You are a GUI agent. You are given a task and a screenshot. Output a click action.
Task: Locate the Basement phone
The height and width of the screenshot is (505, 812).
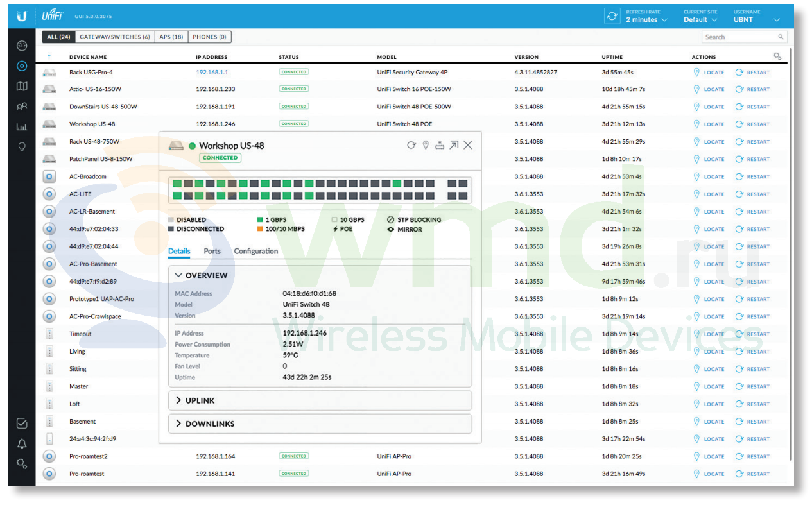click(x=709, y=422)
